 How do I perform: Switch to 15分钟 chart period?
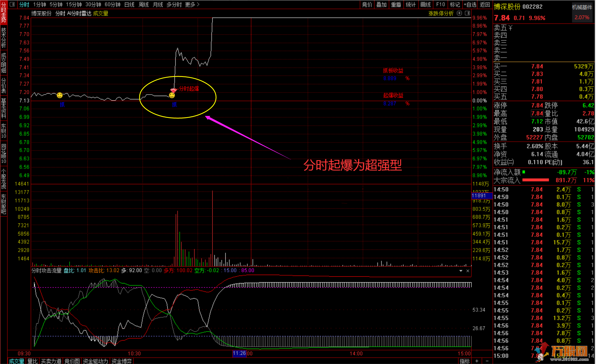point(74,4)
